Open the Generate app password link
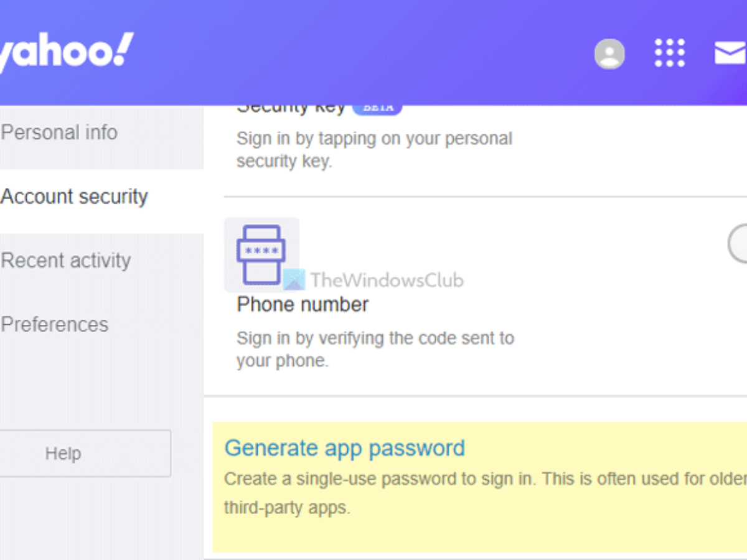 (344, 448)
